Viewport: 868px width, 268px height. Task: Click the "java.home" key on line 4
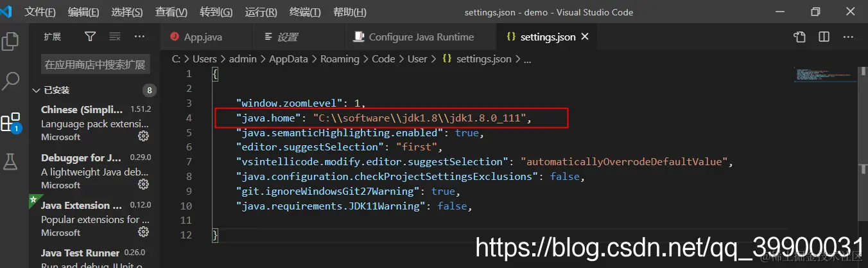[x=269, y=118]
